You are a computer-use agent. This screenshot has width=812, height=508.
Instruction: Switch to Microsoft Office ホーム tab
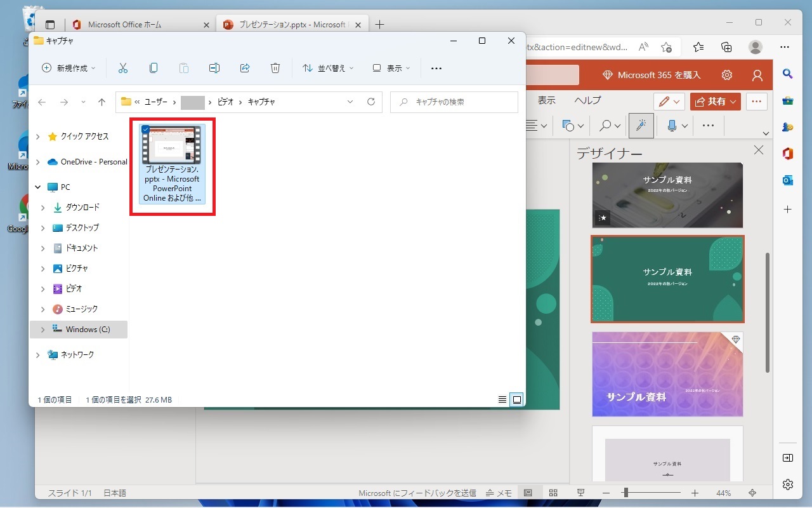point(140,25)
